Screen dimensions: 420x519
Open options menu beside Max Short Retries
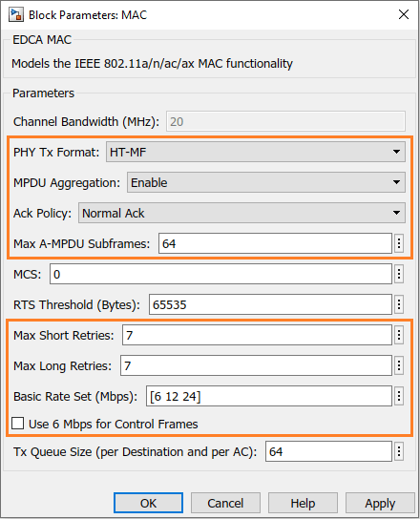tap(399, 335)
